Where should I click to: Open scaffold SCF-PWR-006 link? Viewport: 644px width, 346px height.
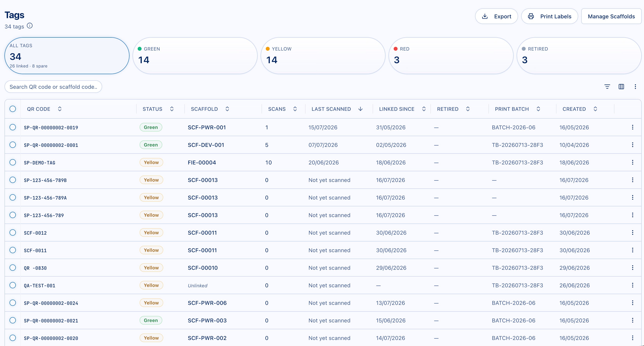coord(207,303)
